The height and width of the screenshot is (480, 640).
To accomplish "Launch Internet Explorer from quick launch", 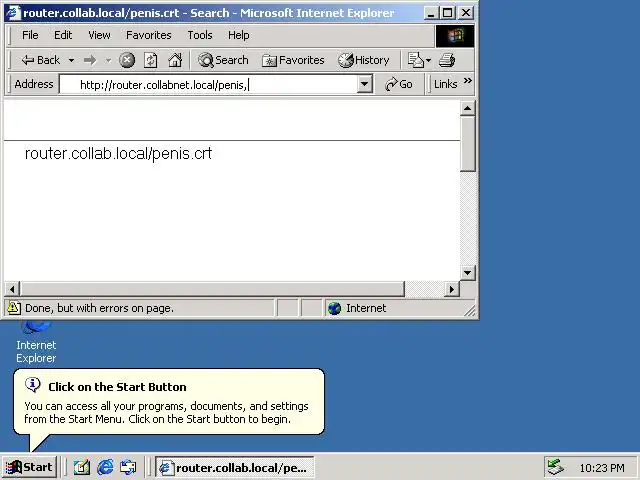I will 105,467.
